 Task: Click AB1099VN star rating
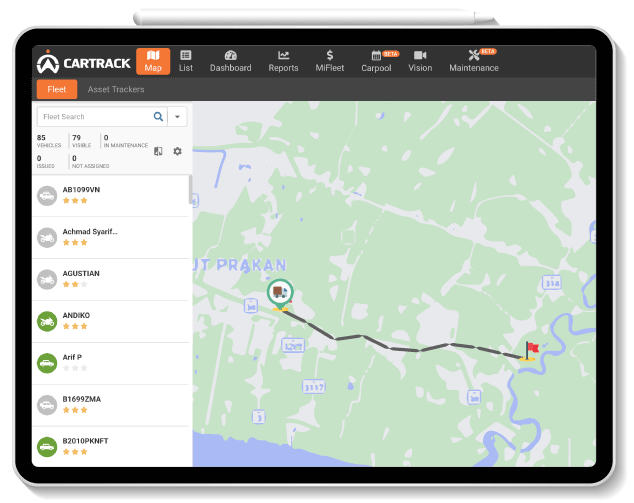point(75,201)
